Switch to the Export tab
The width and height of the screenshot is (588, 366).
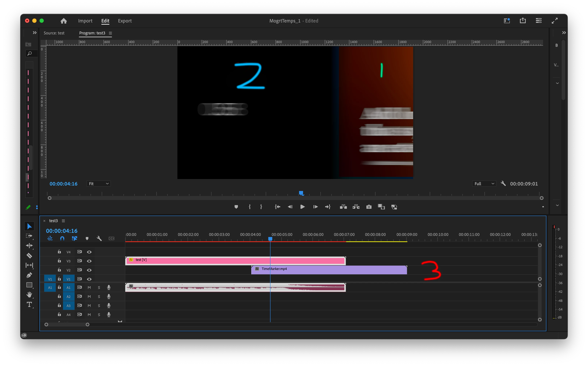(125, 21)
